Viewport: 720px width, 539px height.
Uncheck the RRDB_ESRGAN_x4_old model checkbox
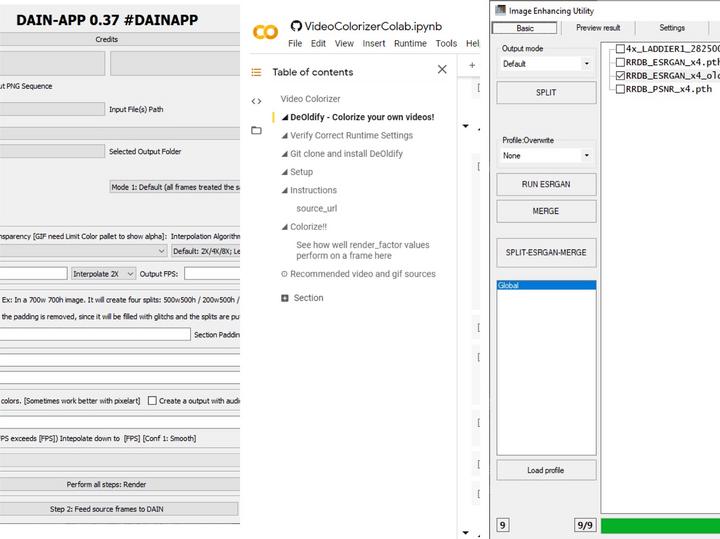620,75
